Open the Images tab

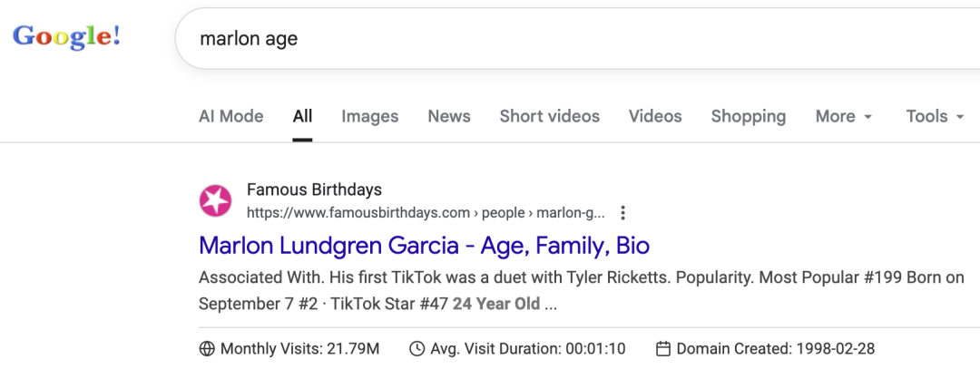(370, 116)
